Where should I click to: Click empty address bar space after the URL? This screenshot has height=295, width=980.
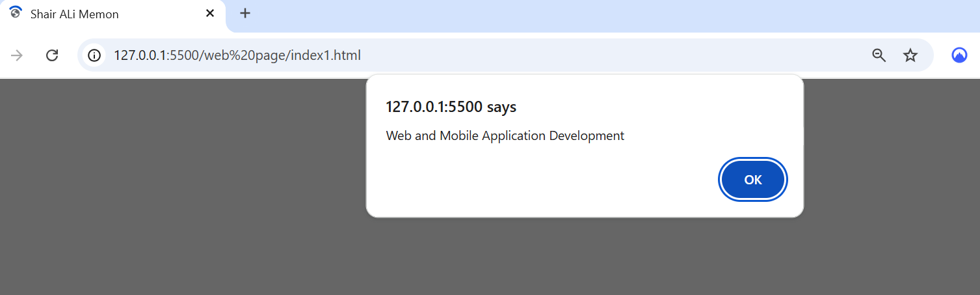pyautogui.click(x=585, y=55)
